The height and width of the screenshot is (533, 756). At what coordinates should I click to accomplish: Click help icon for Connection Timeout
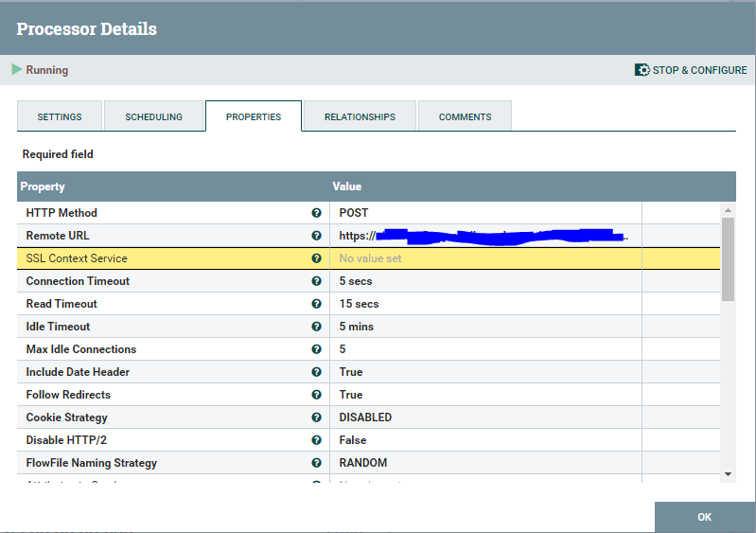316,281
